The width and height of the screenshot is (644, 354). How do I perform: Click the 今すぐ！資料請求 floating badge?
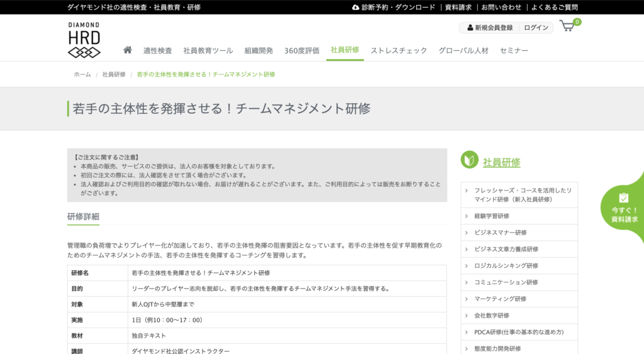pyautogui.click(x=623, y=207)
